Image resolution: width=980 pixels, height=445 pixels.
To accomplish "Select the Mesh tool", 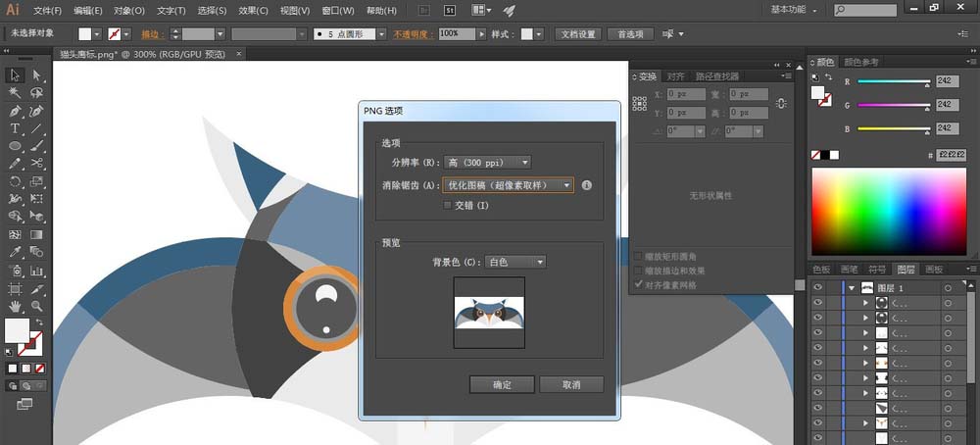I will pos(15,235).
